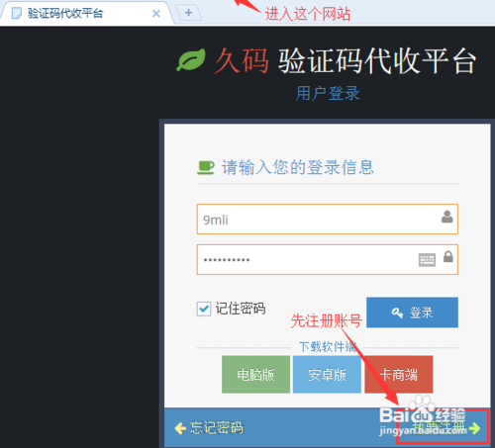
Task: Download the 安卓版 software
Action: [327, 375]
